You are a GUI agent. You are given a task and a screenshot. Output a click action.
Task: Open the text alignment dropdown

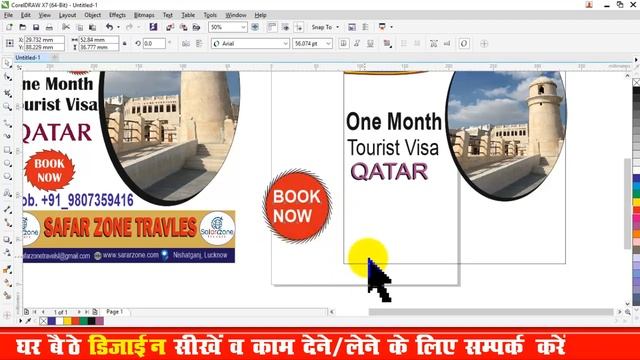click(387, 43)
